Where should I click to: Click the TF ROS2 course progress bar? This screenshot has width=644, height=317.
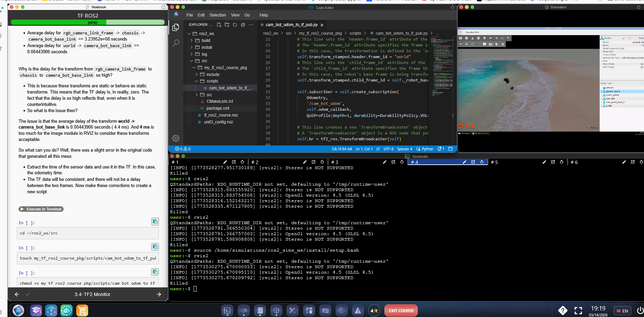[88, 22]
